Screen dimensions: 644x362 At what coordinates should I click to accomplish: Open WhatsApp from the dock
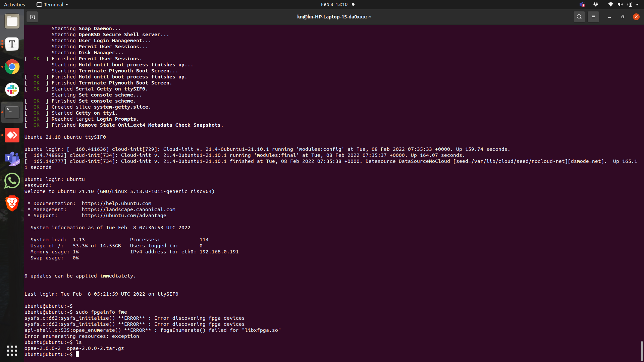coord(12,181)
